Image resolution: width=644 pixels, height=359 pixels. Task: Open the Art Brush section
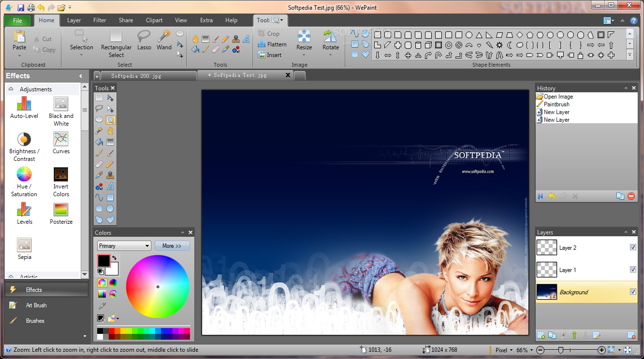coord(46,305)
